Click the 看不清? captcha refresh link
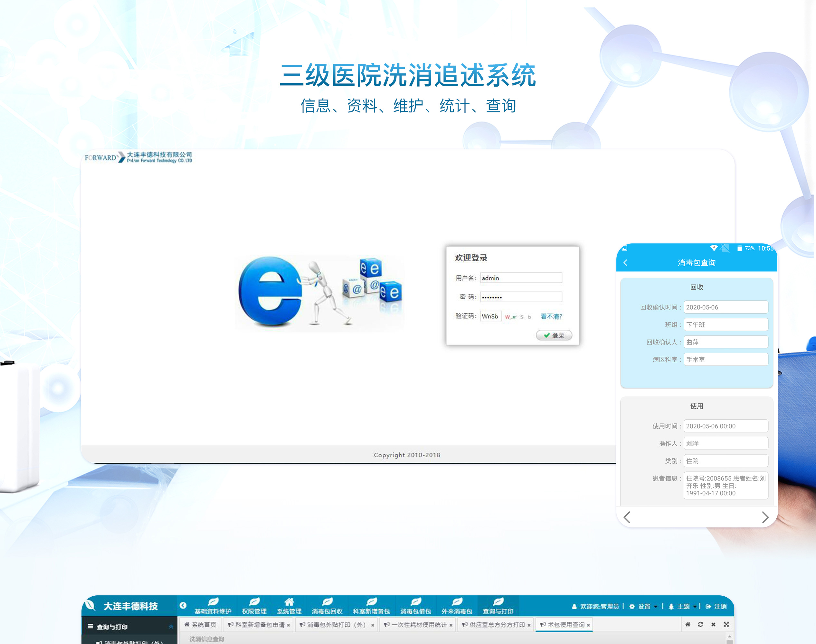This screenshot has height=644, width=816. click(551, 316)
